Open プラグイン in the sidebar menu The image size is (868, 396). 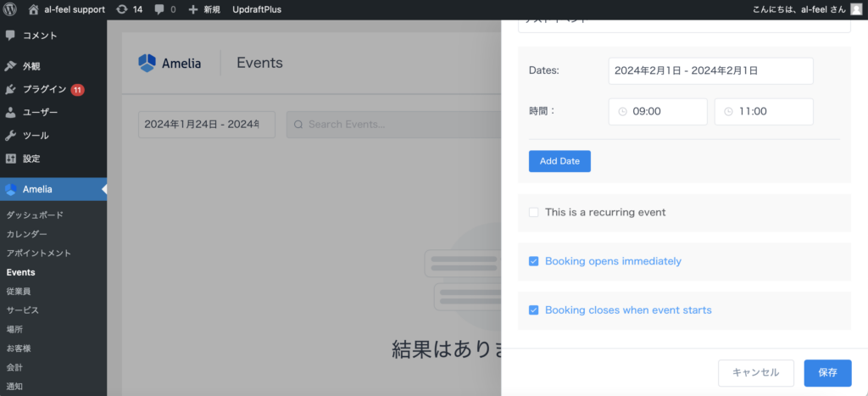point(44,89)
